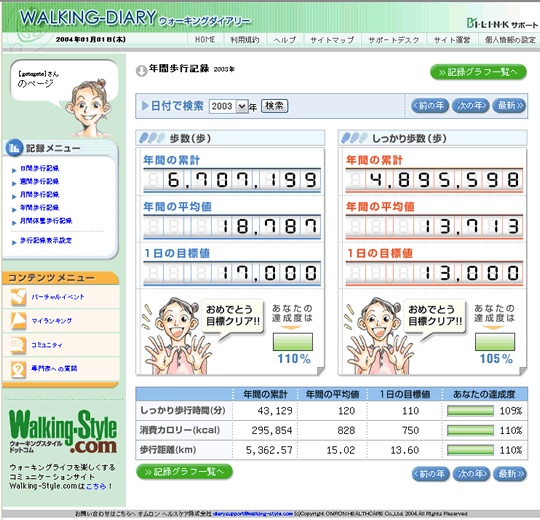
Task: Click the あなたの達成度 column header
Action: (x=484, y=394)
